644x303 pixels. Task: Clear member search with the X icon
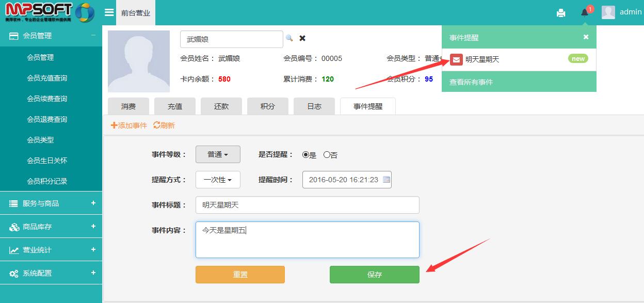coord(302,38)
